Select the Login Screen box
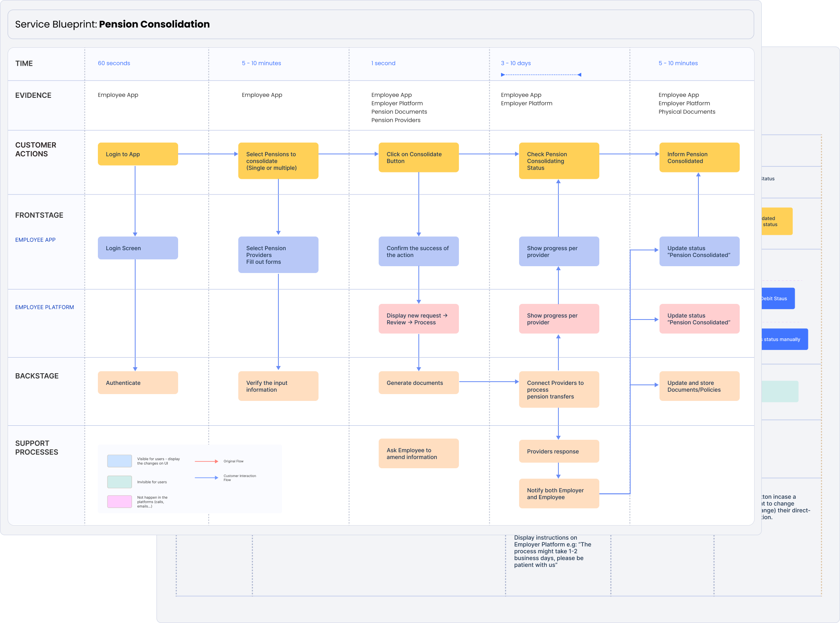The image size is (840, 623). pyautogui.click(x=138, y=248)
